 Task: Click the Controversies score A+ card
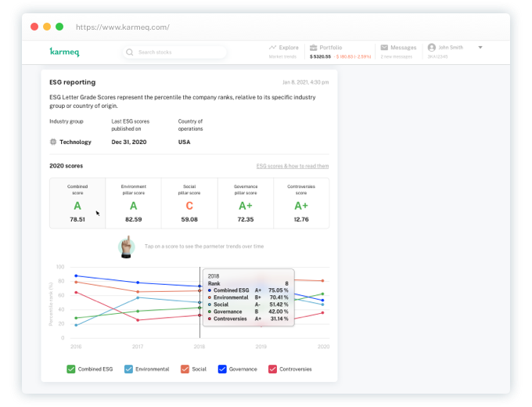tap(302, 203)
